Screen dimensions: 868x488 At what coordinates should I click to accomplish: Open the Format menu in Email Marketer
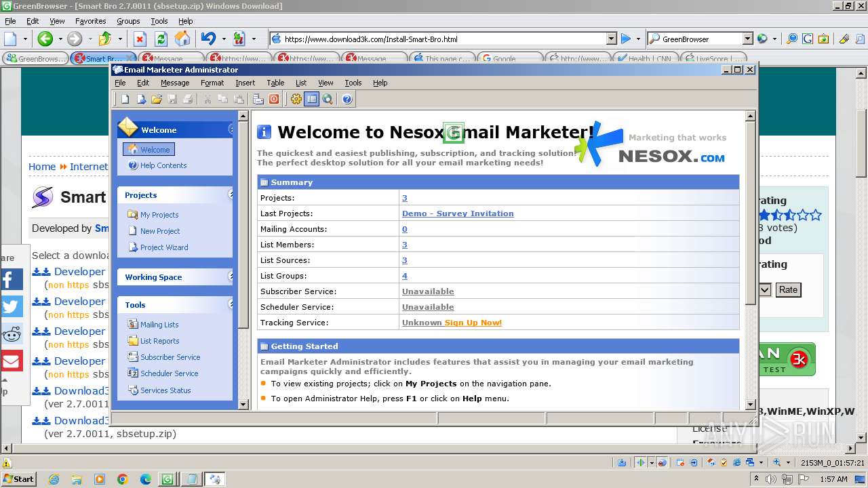click(212, 83)
